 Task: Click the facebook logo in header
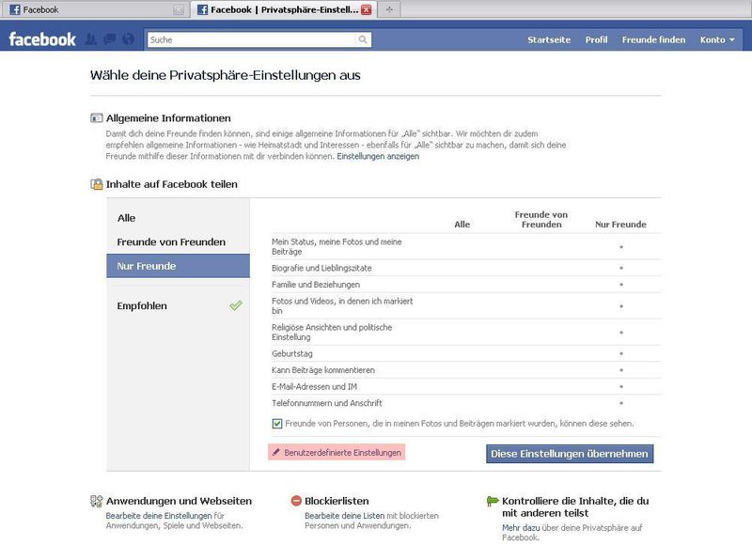coord(42,39)
